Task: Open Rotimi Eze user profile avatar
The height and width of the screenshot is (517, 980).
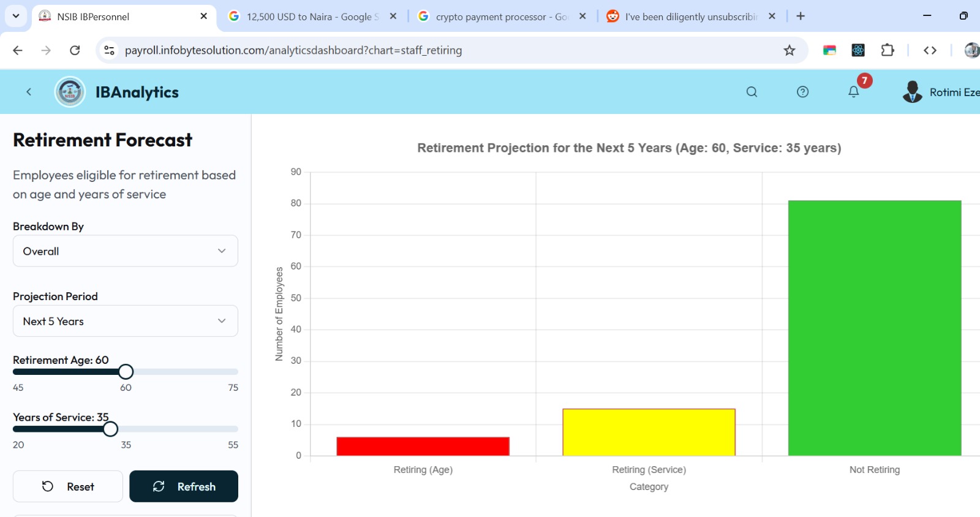Action: pyautogui.click(x=912, y=92)
